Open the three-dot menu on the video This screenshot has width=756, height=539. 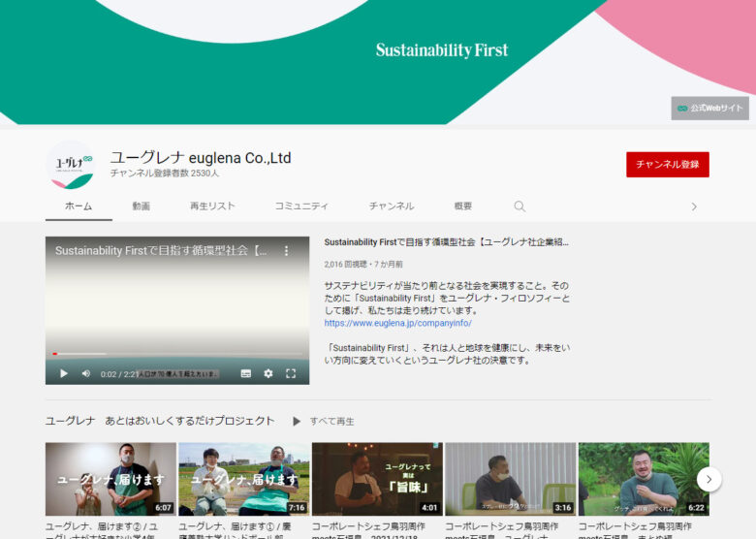point(286,251)
